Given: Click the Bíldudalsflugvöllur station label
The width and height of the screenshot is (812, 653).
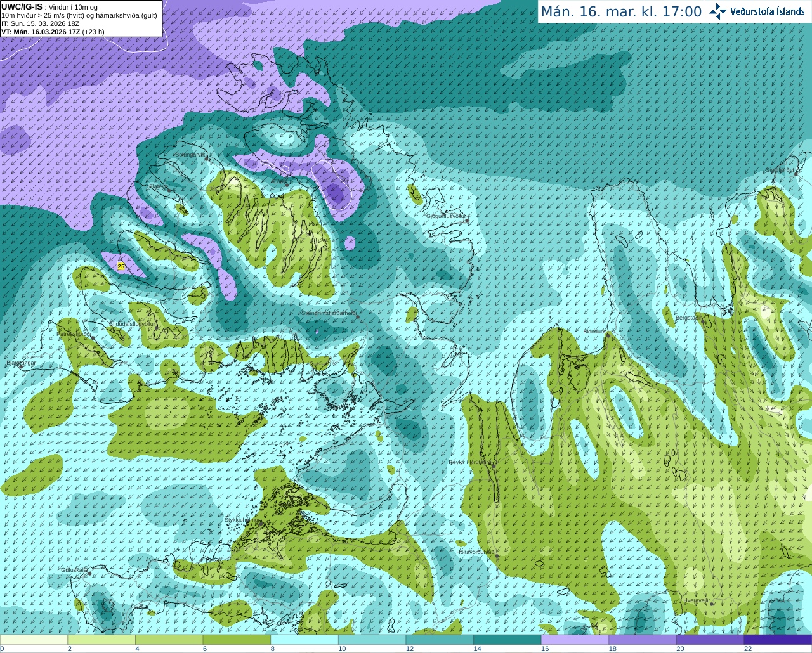Looking at the screenshot, I should tap(132, 323).
